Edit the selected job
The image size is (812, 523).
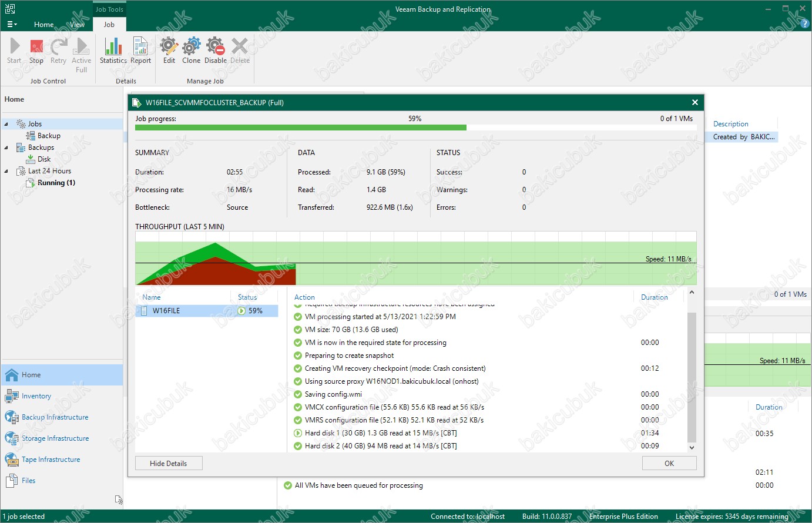(169, 51)
